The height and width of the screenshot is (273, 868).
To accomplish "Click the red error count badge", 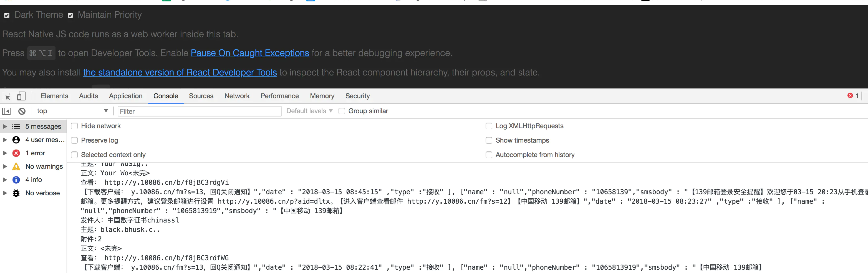I will (852, 96).
